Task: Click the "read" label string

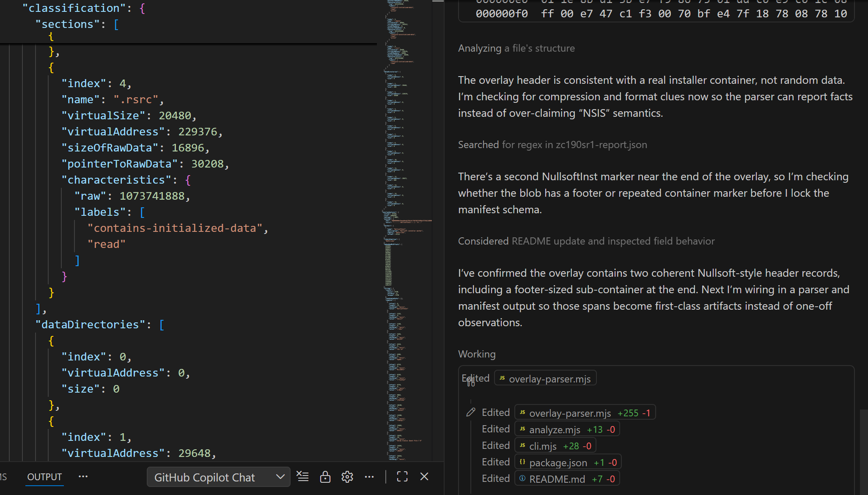Action: coord(107,244)
